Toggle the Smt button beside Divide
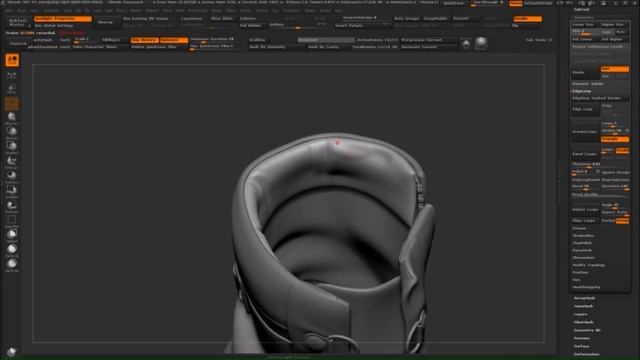The image size is (640, 360). (615, 69)
